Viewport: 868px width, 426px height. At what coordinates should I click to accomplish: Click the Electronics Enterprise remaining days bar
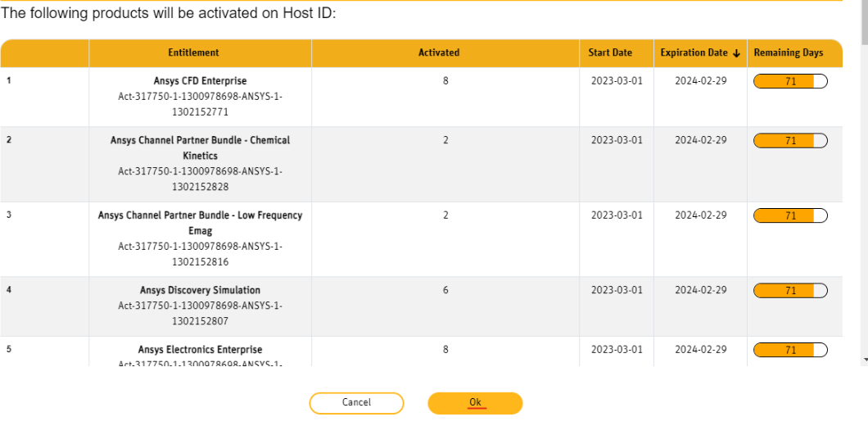[x=790, y=350]
